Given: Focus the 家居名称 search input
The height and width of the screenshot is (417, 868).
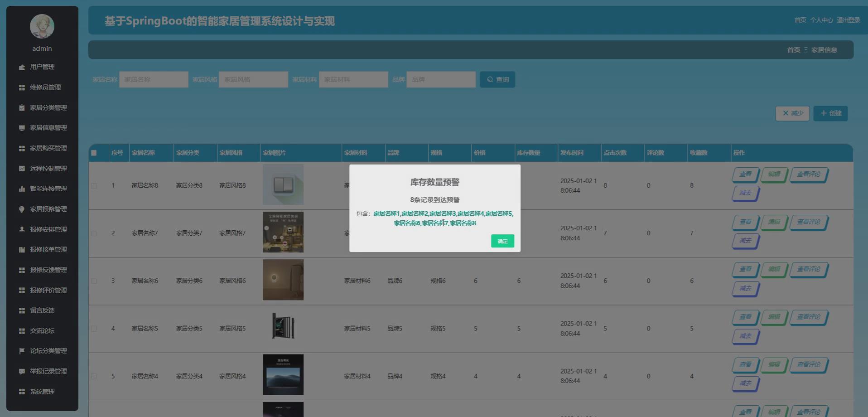Looking at the screenshot, I should coord(154,79).
